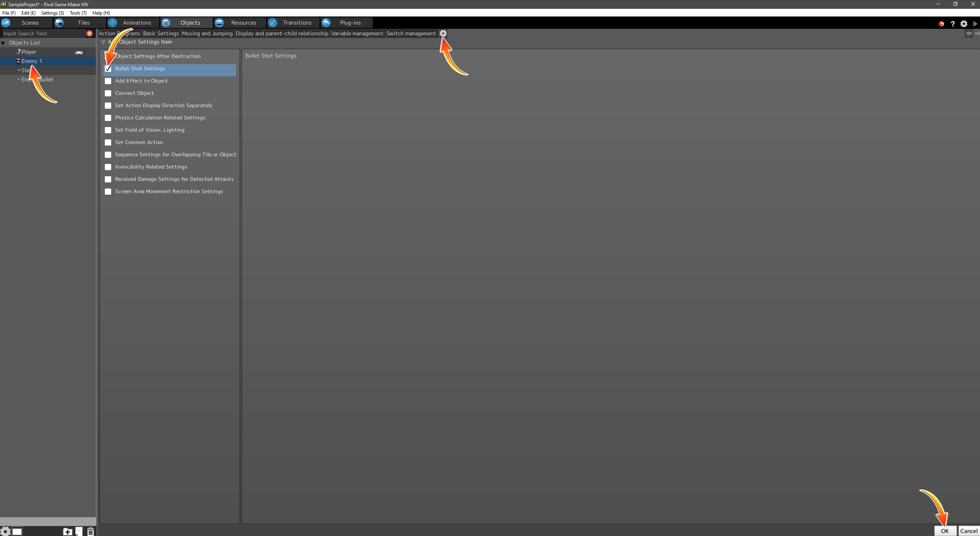Click the trash delete object icon

(91, 531)
